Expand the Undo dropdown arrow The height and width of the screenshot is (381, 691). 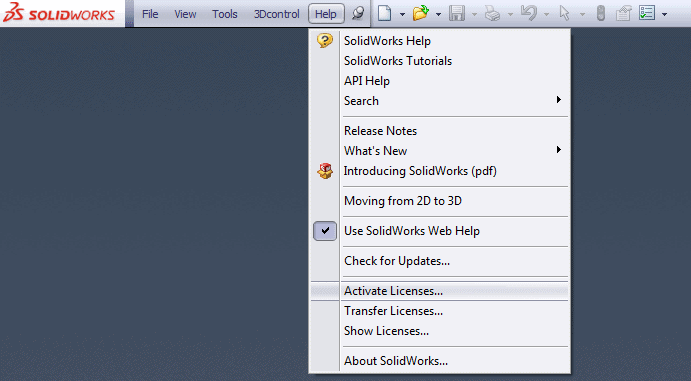coord(546,15)
